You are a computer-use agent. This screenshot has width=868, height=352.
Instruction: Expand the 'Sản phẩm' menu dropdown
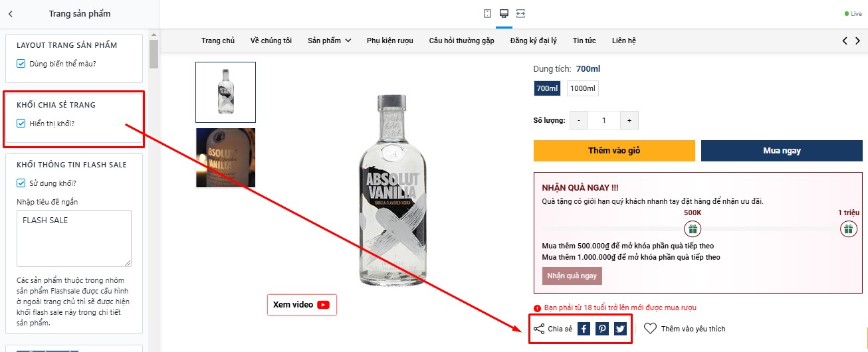(329, 41)
